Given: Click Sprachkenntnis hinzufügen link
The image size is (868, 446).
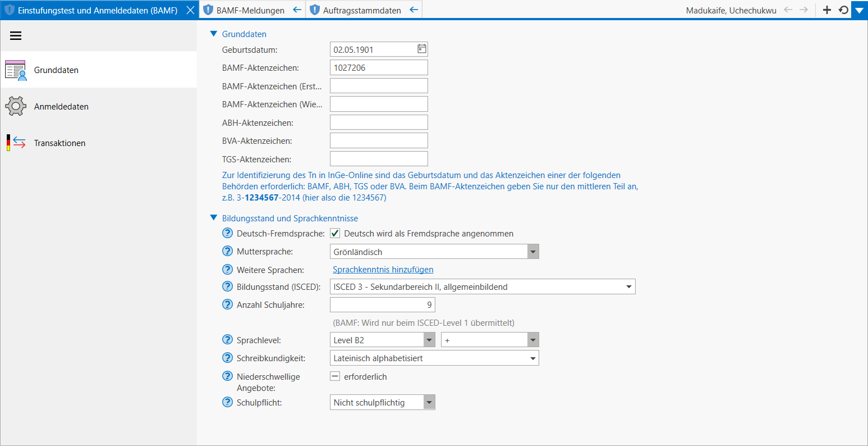Looking at the screenshot, I should 383,270.
